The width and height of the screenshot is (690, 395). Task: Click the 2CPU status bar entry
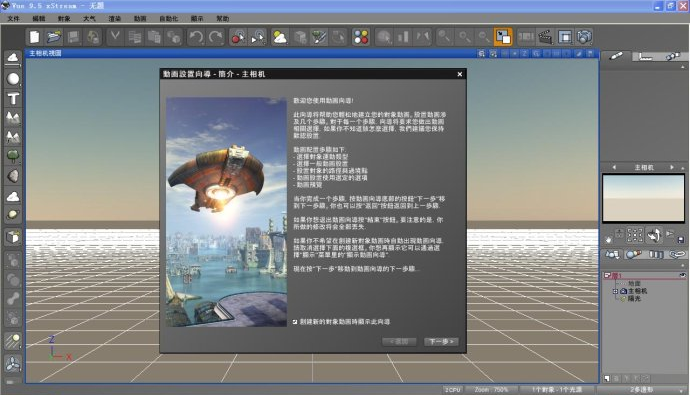(452, 390)
